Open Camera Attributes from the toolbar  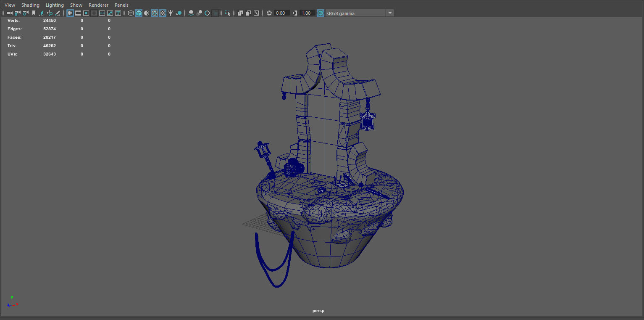click(x=26, y=13)
